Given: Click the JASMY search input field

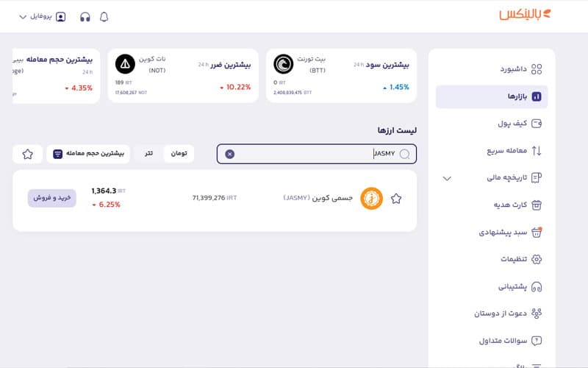Looking at the screenshot, I should click(x=316, y=154).
